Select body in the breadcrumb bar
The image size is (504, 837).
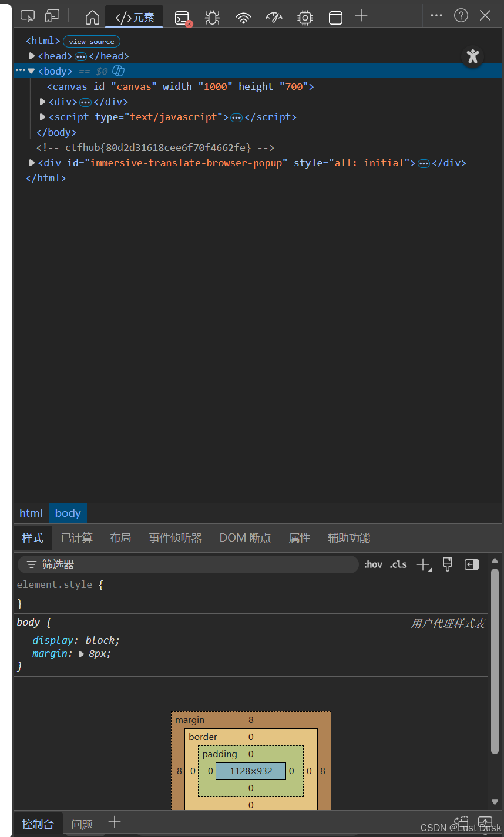(x=68, y=513)
